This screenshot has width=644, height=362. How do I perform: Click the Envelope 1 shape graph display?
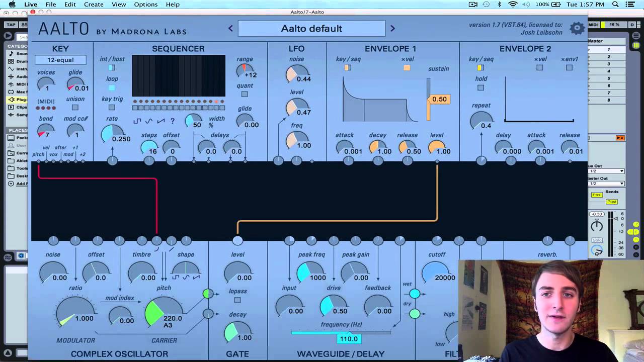[x=380, y=100]
